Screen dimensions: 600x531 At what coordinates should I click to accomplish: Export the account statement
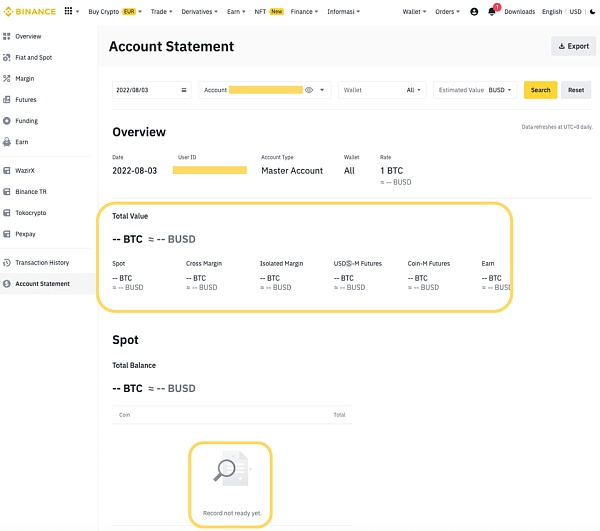[x=573, y=46]
